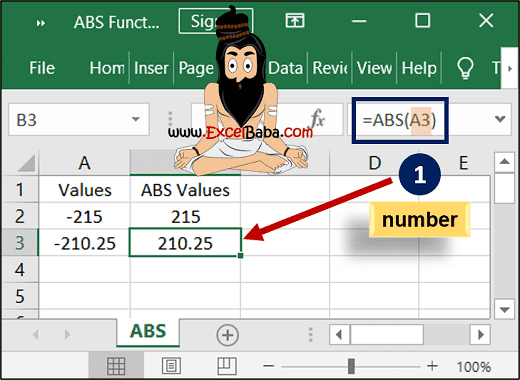The image size is (520, 380).
Task: Expand the quick access toolbar chevrons
Action: 41,23
